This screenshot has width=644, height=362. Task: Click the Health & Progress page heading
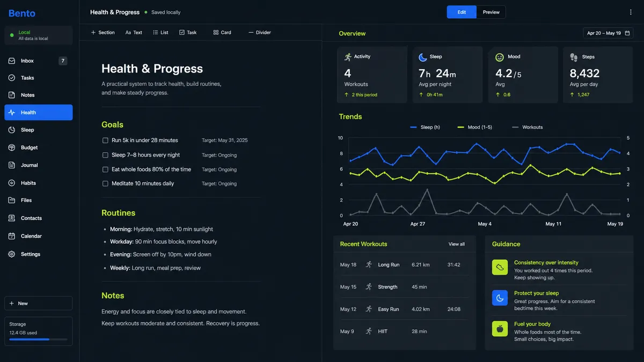pyautogui.click(x=152, y=69)
